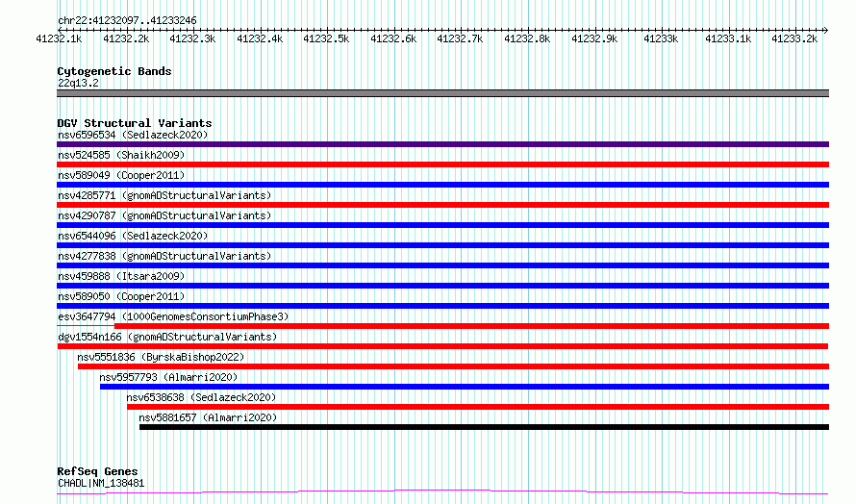Click the red nsv524585 variant bar
Image resolution: width=856 pixels, height=504 pixels.
442,164
